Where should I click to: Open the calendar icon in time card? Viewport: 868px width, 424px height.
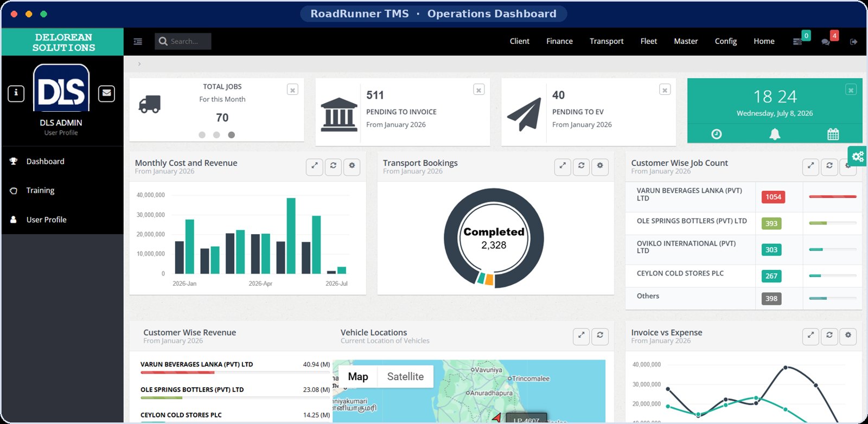(x=833, y=134)
